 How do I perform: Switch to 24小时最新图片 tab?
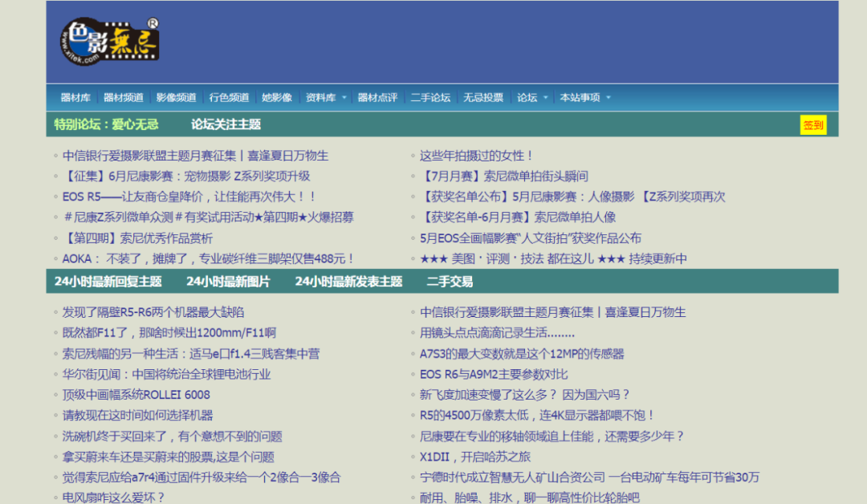(228, 282)
